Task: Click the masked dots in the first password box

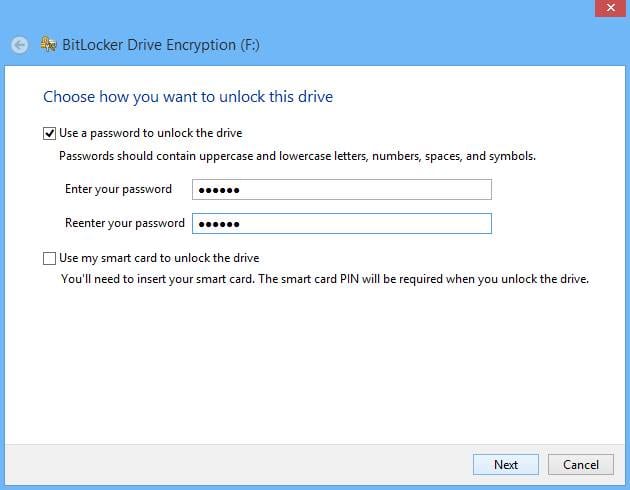Action: (x=219, y=190)
